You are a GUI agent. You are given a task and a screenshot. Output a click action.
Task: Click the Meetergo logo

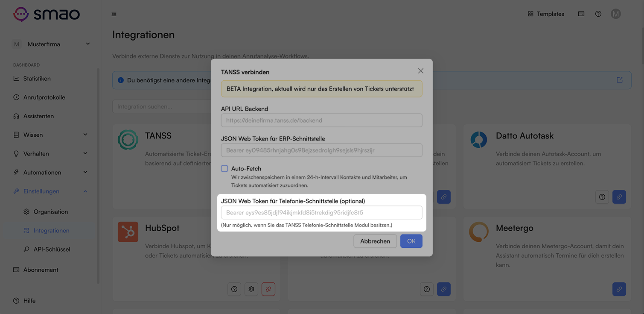coord(479,232)
